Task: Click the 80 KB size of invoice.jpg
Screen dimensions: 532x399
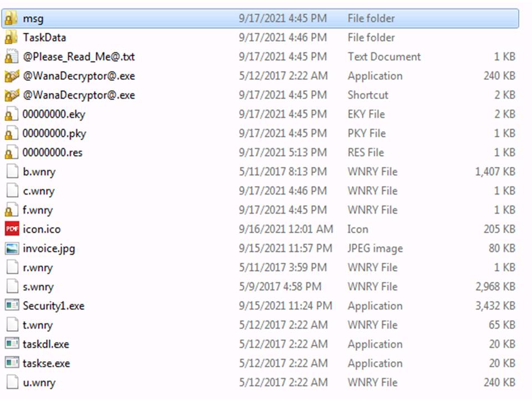Action: click(502, 248)
